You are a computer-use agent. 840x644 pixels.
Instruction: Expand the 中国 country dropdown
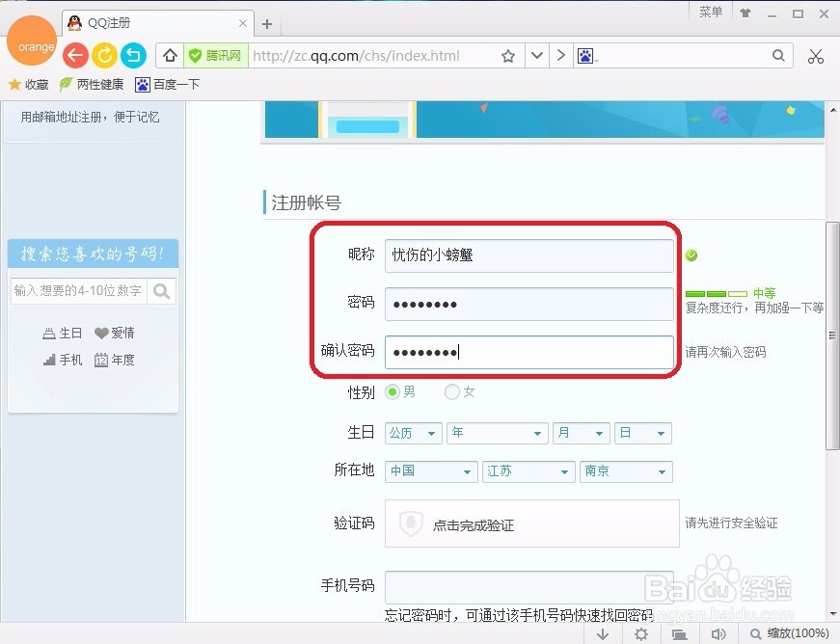[x=430, y=471]
